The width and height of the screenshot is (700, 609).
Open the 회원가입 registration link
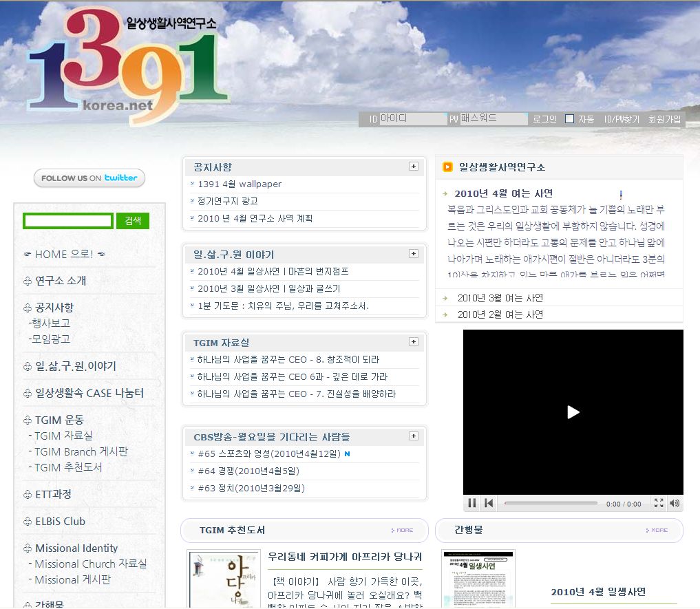point(665,118)
